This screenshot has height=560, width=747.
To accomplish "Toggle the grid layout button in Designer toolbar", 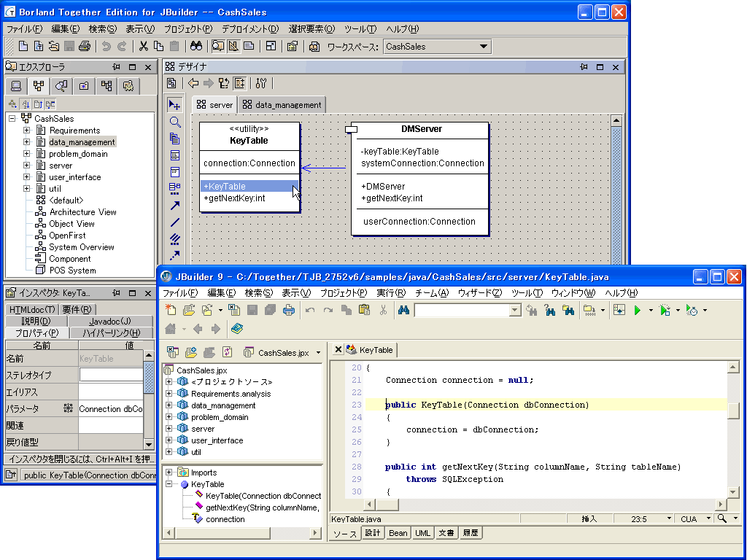I will [x=239, y=83].
